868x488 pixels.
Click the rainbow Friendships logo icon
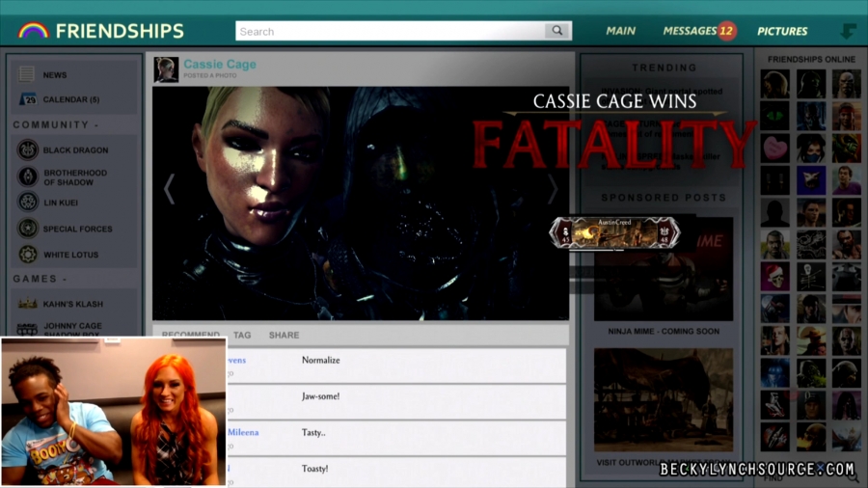33,31
